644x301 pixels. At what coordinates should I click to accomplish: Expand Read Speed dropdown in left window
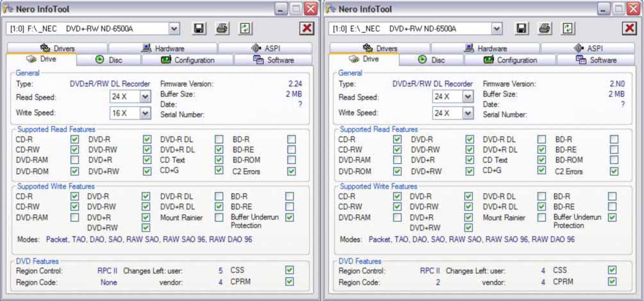tap(145, 96)
